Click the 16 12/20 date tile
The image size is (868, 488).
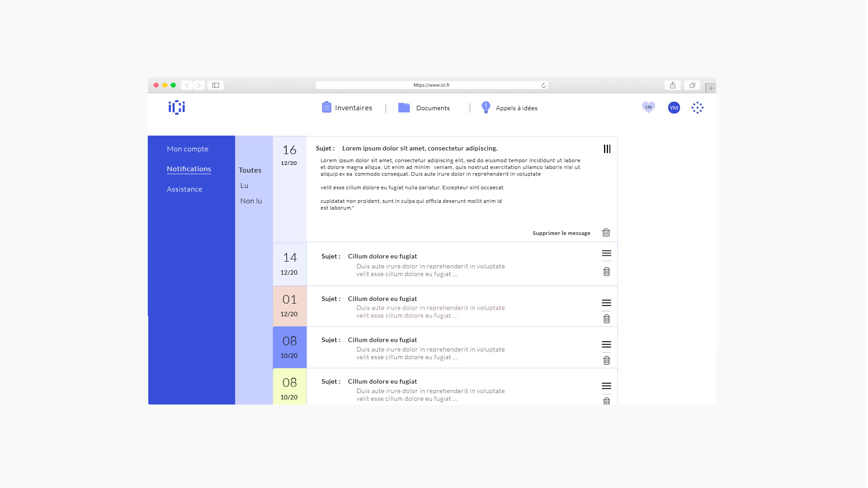click(x=290, y=189)
